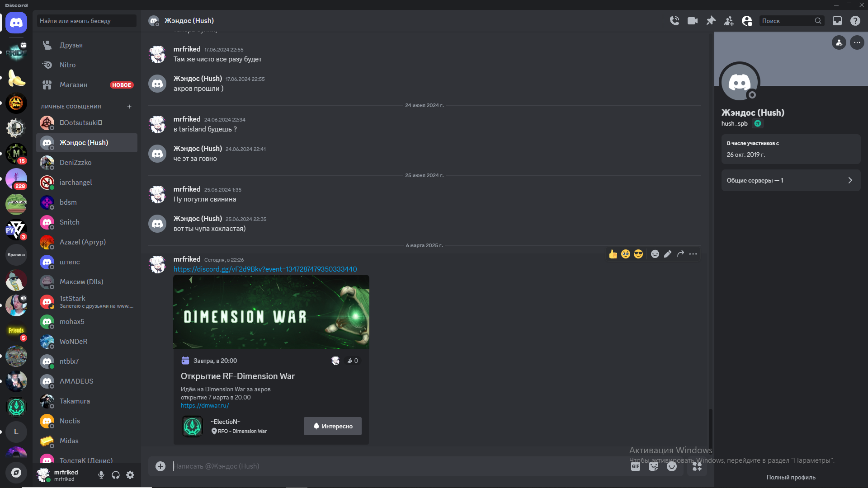This screenshot has height=488, width=868.
Task: Deafen with the headphones icon
Action: coord(116,475)
